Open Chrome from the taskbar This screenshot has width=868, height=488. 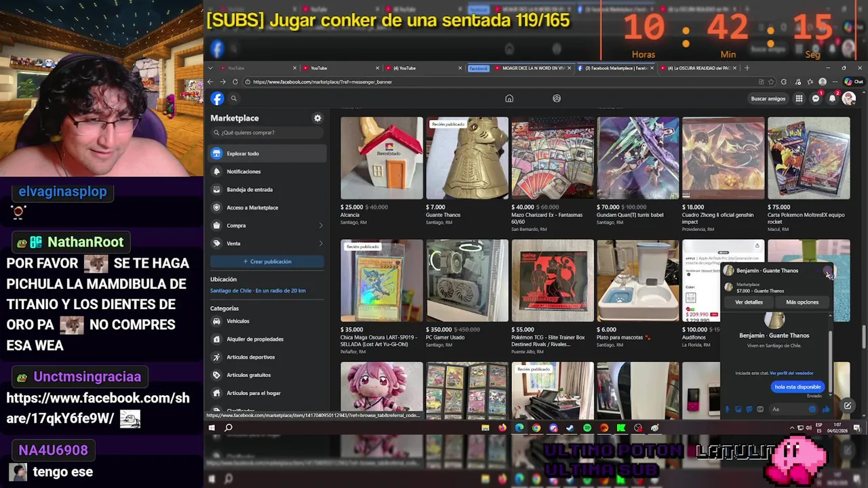(536, 428)
